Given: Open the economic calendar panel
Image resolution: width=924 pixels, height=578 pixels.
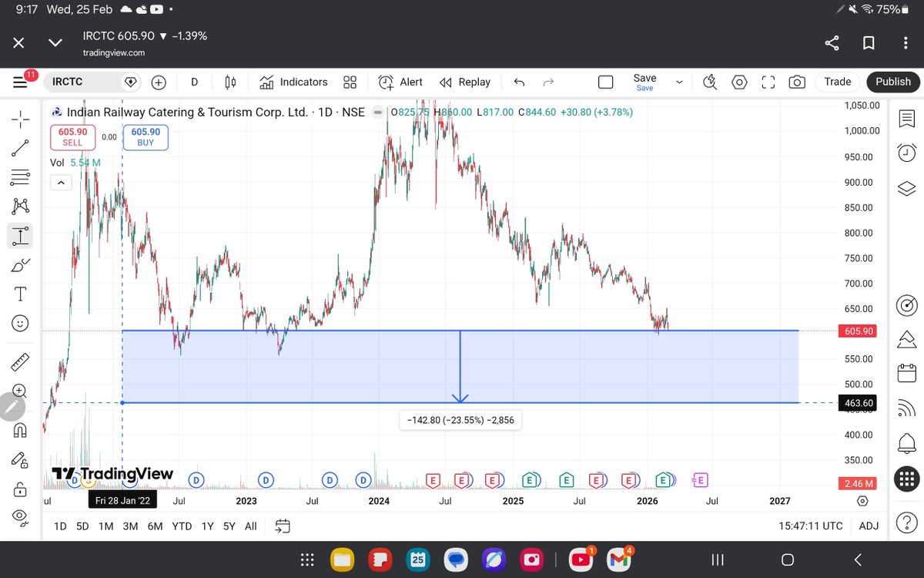Looking at the screenshot, I should [906, 374].
